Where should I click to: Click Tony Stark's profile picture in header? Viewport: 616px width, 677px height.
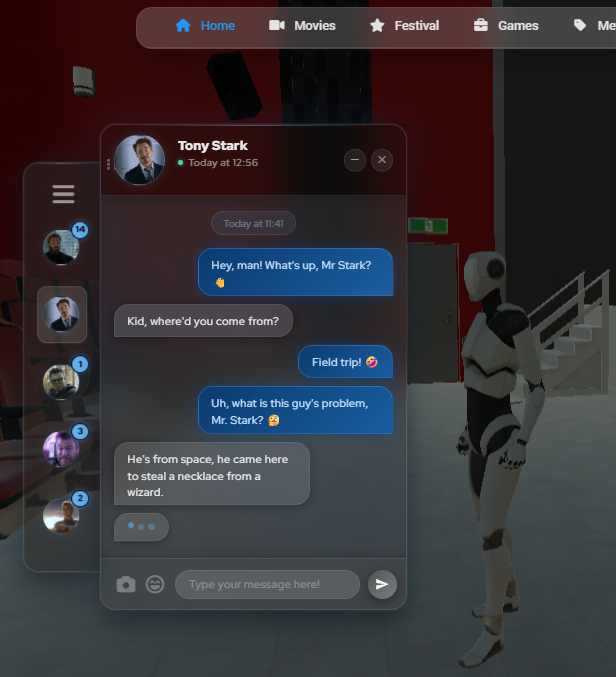(x=139, y=160)
